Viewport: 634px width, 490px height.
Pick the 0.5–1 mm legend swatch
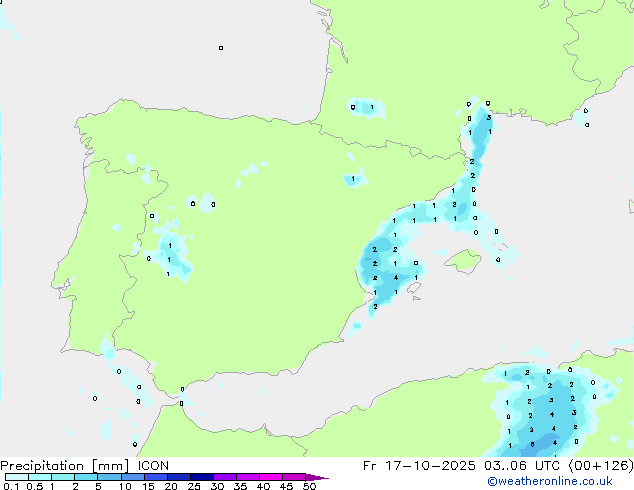point(40,477)
